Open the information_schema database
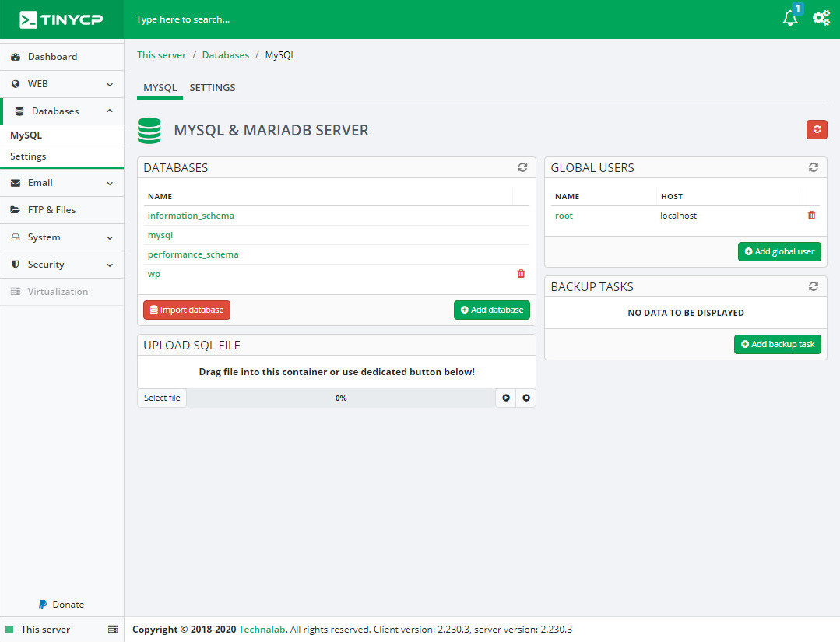840x642 pixels. coord(191,216)
